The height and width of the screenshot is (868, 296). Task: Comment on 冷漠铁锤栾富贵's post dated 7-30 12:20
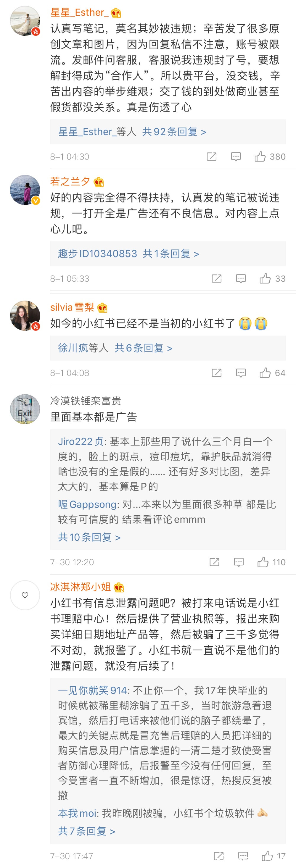pos(239,562)
